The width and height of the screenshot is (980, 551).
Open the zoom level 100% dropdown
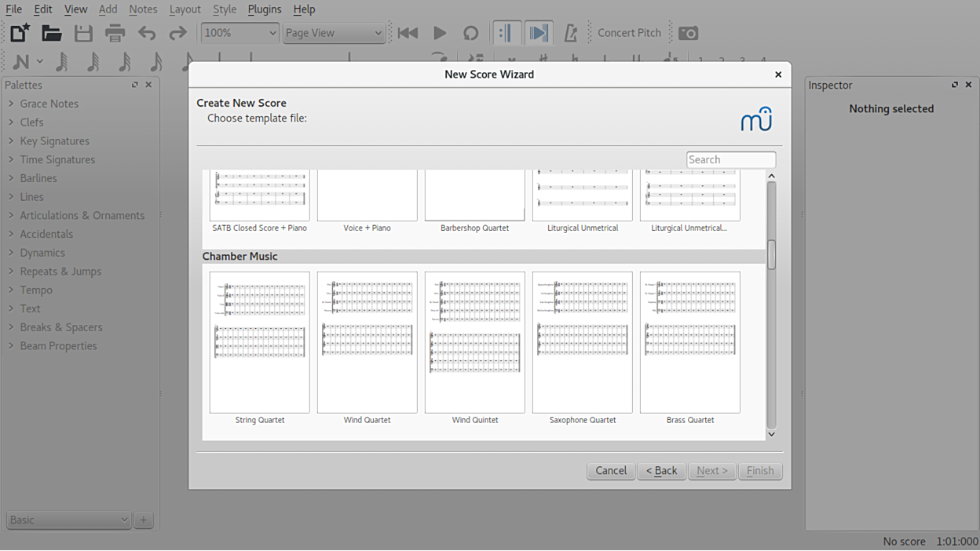[x=240, y=33]
